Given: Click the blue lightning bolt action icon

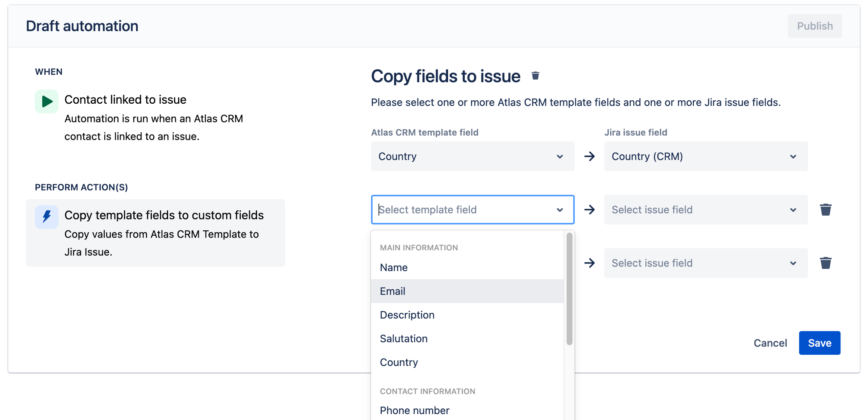Looking at the screenshot, I should click(46, 216).
